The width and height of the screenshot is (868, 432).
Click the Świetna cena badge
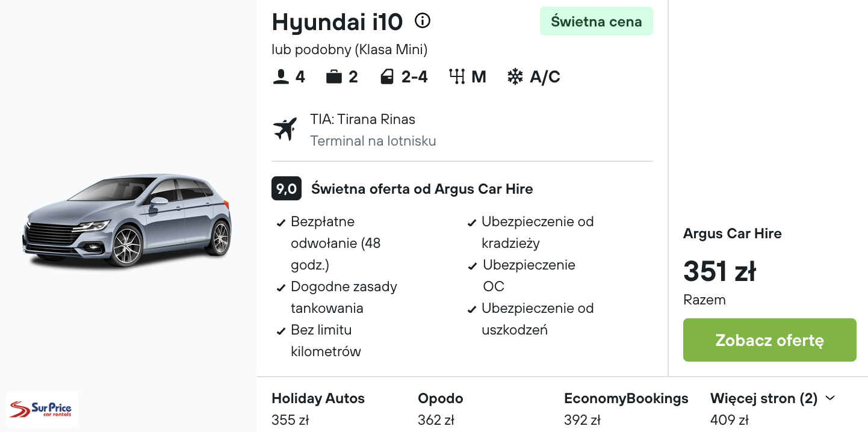click(x=597, y=22)
